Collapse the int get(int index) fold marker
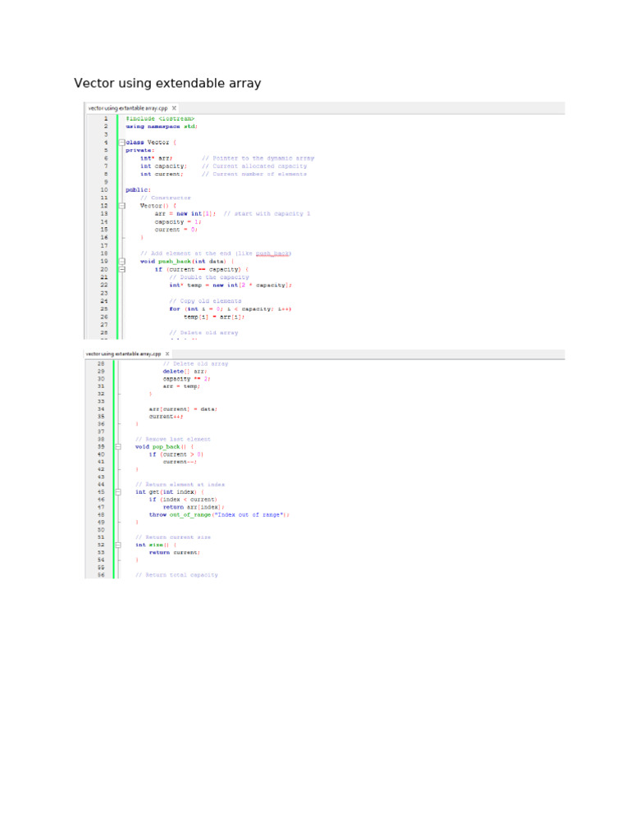Screen dimensions: 630x840 (x=118, y=492)
